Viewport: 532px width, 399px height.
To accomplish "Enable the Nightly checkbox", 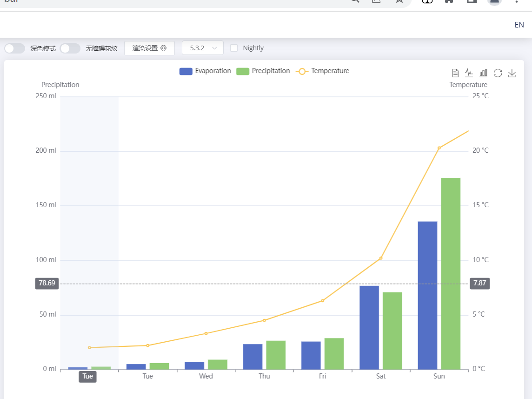I will (x=234, y=48).
